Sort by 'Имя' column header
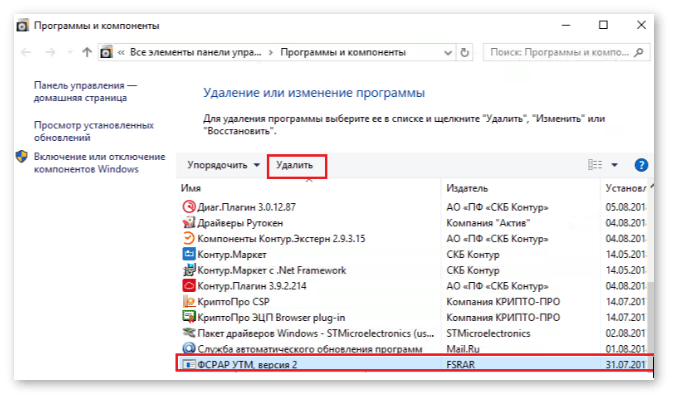Viewport: 673px width, 399px height. pyautogui.click(x=191, y=188)
